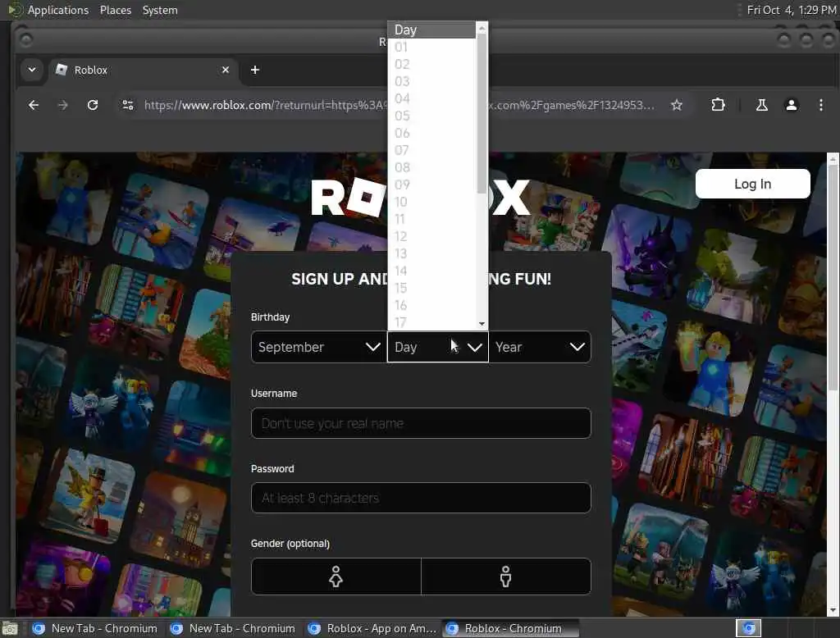Close the Roblox tab

click(226, 71)
